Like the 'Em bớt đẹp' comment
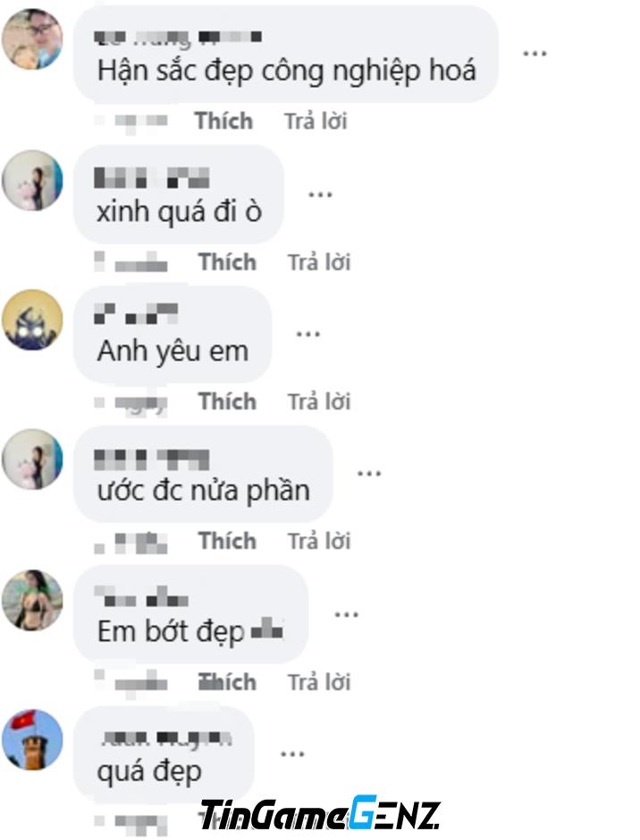This screenshot has width=640, height=840. [227, 683]
